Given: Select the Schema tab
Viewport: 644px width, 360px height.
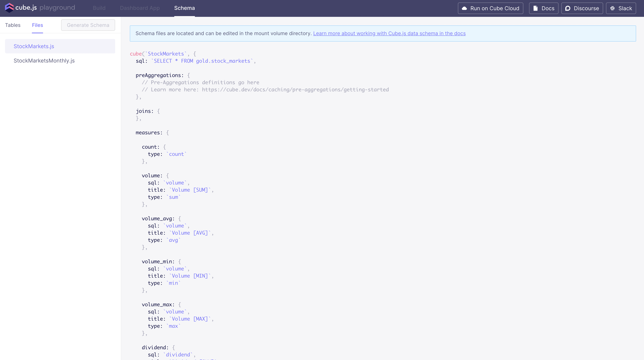Looking at the screenshot, I should [184, 8].
